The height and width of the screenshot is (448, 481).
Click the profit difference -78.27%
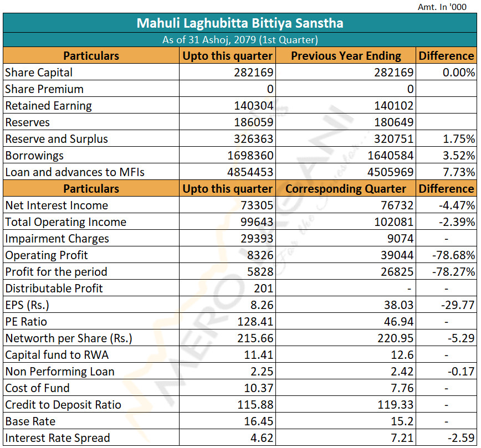(x=453, y=272)
